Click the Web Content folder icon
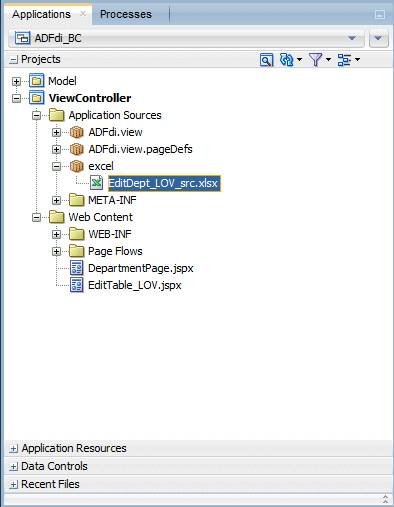 (56, 217)
